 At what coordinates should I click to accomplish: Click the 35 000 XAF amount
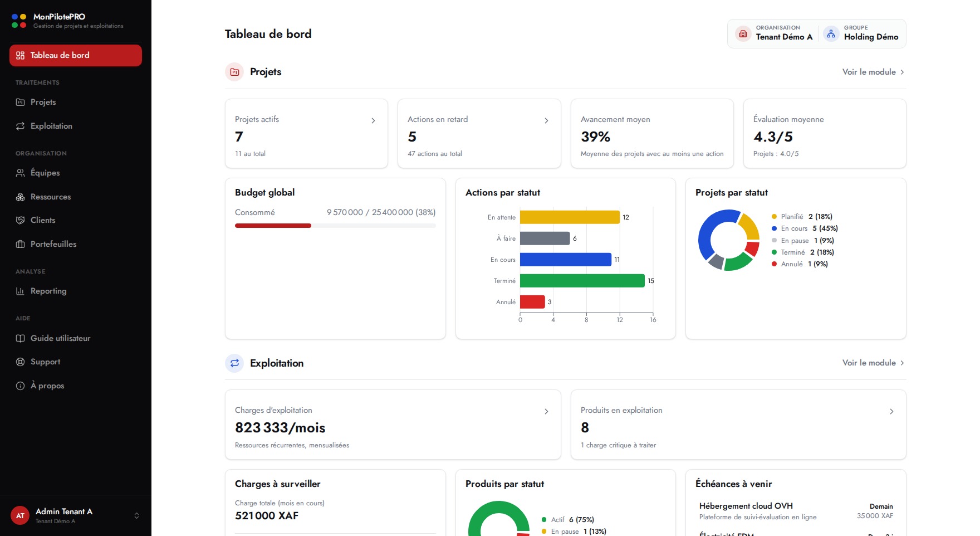875,516
